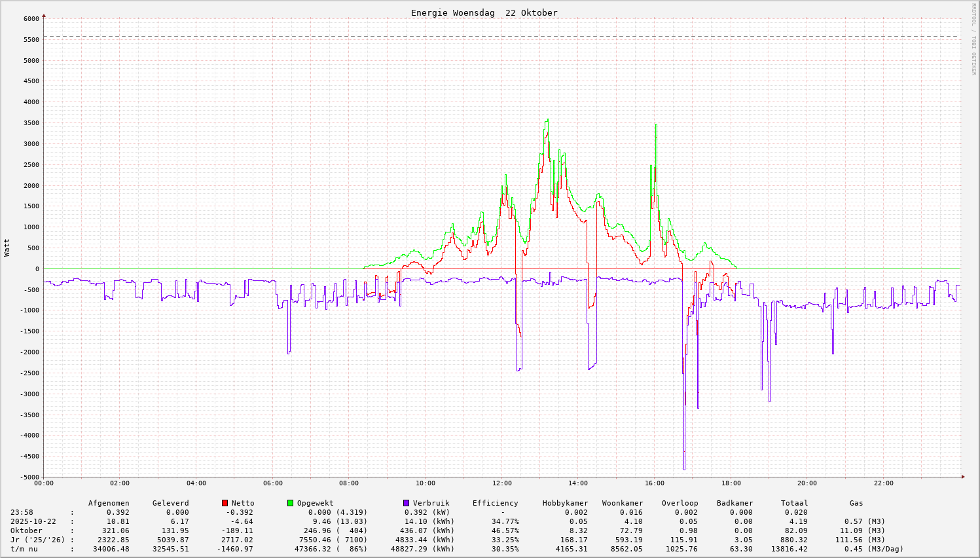
Task: Click the Watt y-axis label
Action: click(7, 248)
